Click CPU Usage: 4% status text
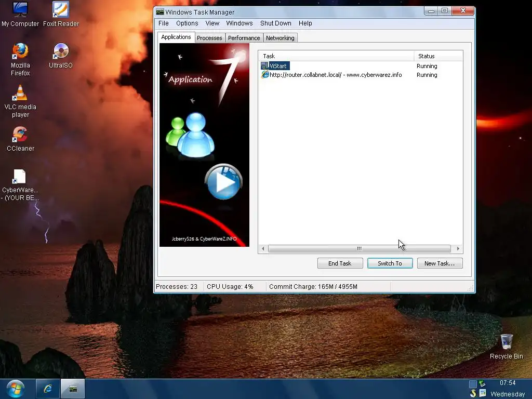Viewport: 532px width, 399px height. point(230,287)
